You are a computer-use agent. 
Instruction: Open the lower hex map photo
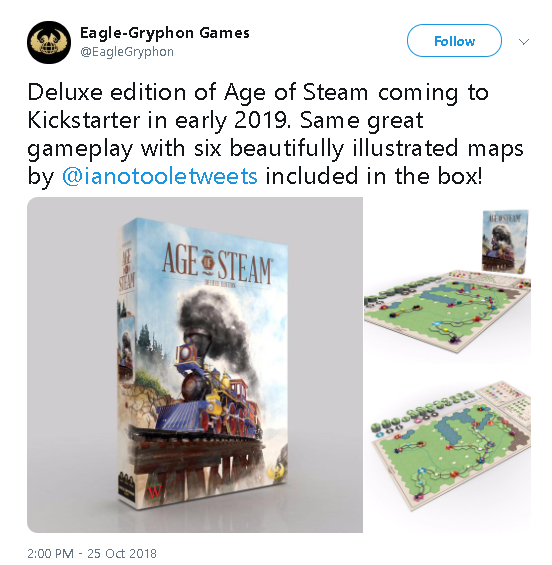[x=447, y=449]
